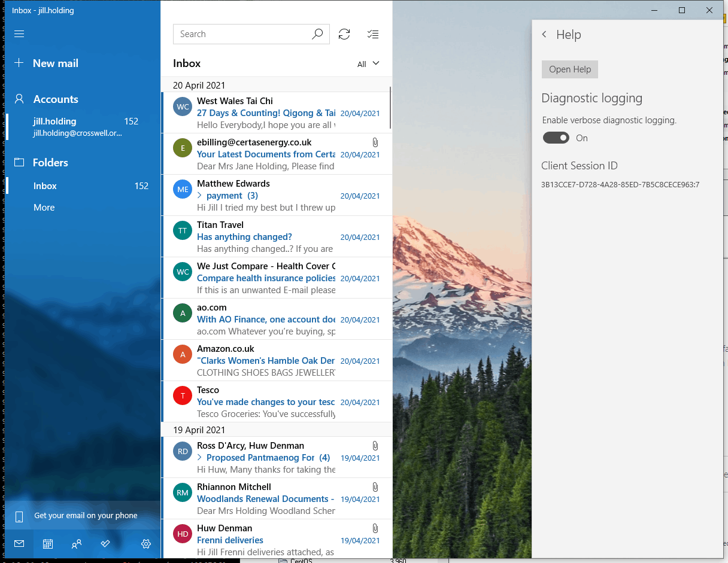The height and width of the screenshot is (563, 728).
Task: Open We Just Compare health insurance email
Action: [277, 278]
